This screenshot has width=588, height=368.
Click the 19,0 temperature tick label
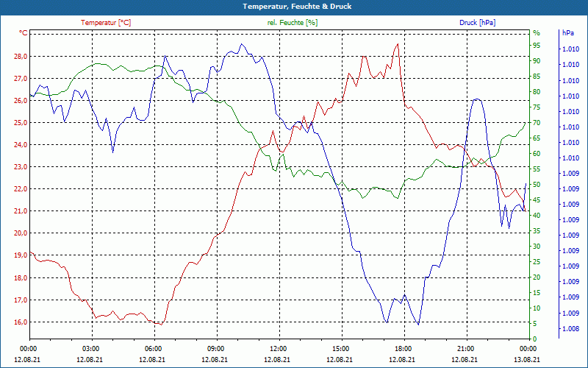21,255
